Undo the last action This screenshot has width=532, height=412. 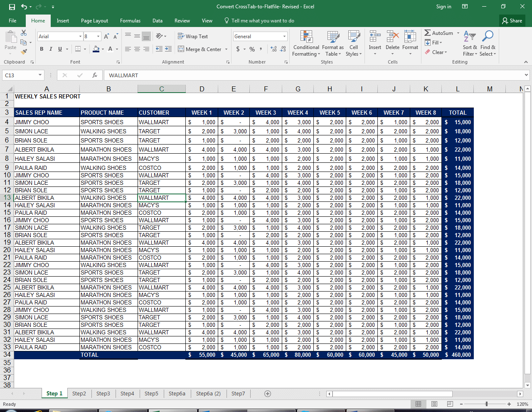(24, 7)
